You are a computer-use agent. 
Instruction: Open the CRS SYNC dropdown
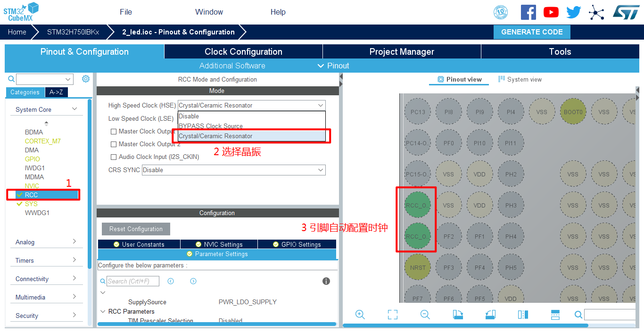(233, 170)
